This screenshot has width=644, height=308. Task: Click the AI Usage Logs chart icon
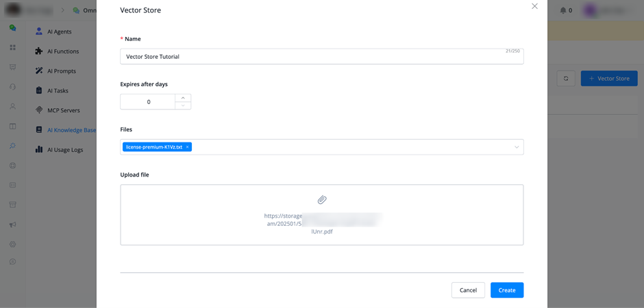coord(39,149)
